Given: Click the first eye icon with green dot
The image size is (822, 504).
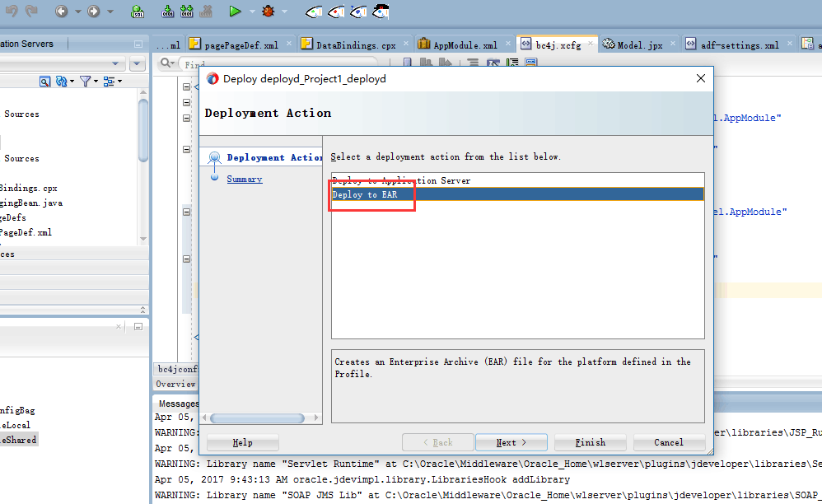Looking at the screenshot, I should (x=314, y=12).
